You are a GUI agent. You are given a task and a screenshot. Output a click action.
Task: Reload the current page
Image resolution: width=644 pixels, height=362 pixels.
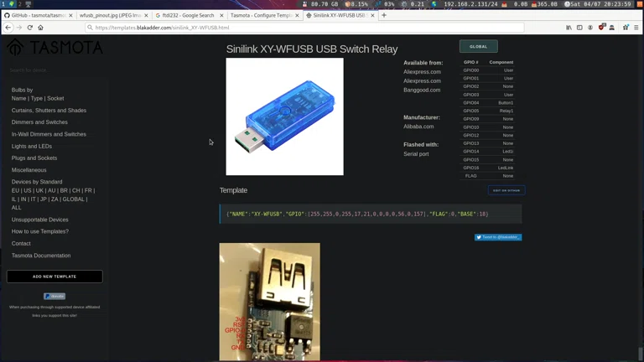pyautogui.click(x=29, y=28)
